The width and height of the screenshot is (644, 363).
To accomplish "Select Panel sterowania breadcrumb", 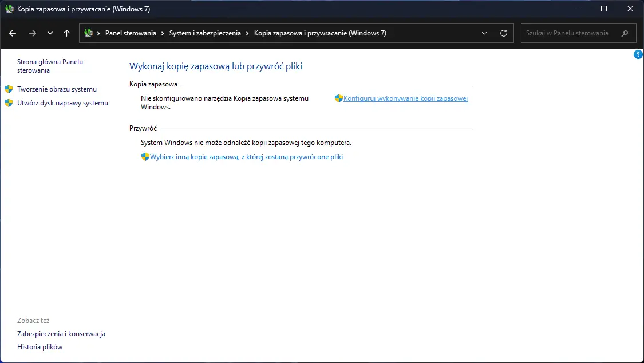I will (131, 33).
